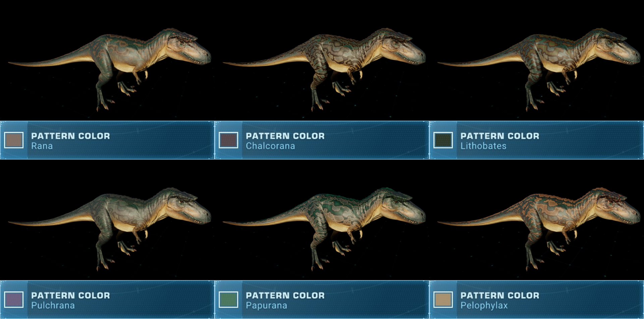Screen dimensions: 644x319
Task: Click the "Pelophylax" name text
Action: [x=484, y=306]
